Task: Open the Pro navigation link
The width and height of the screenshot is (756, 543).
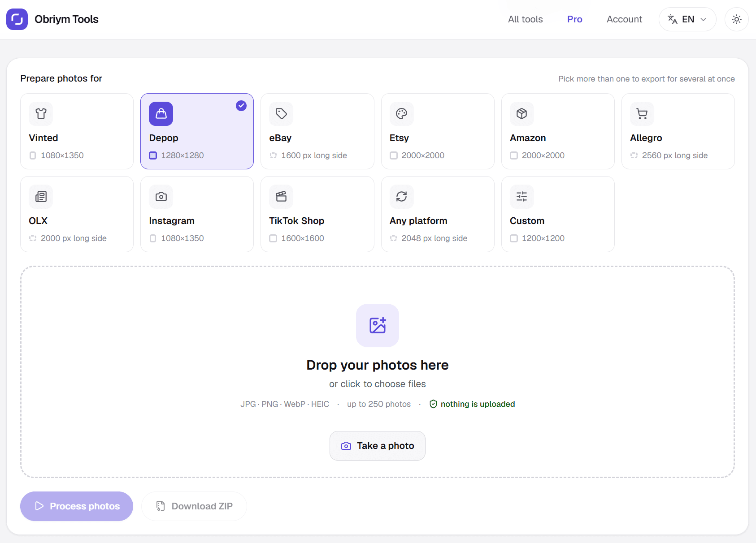Action: pos(575,19)
